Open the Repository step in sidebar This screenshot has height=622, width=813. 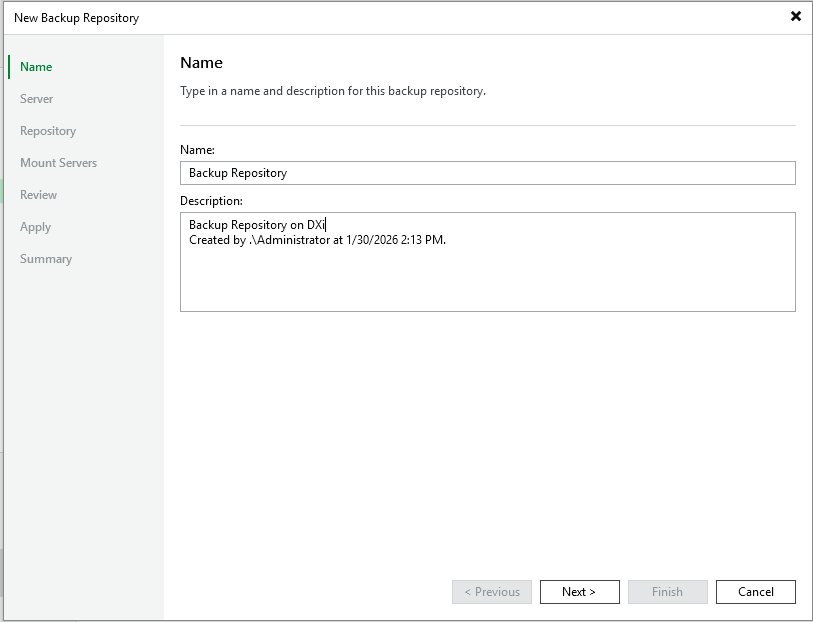click(48, 131)
